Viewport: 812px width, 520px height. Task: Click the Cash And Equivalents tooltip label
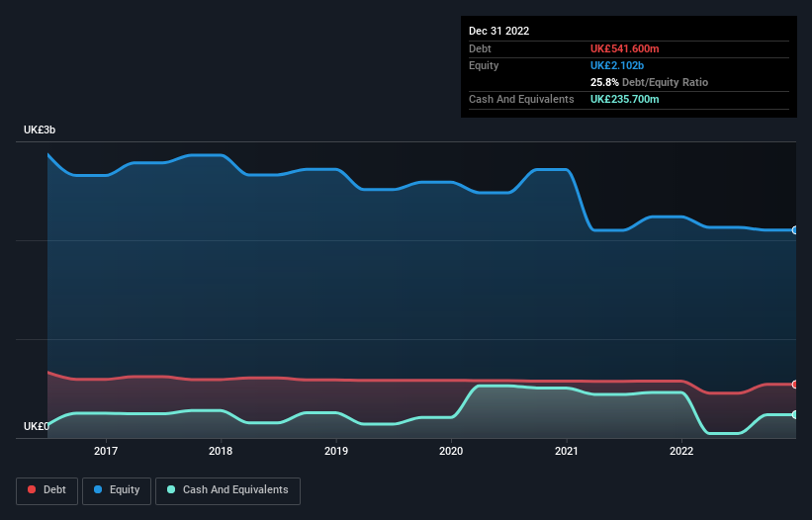tap(521, 99)
